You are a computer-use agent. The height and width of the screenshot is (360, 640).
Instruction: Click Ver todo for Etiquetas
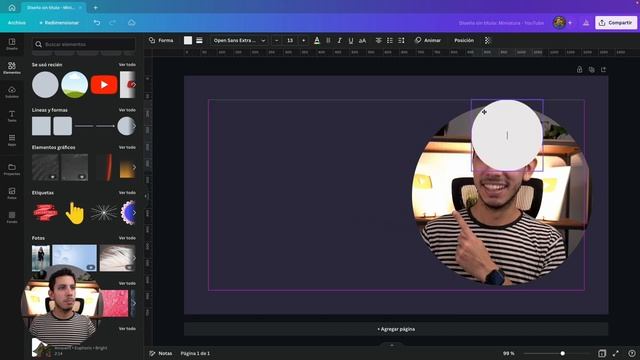[x=127, y=192]
